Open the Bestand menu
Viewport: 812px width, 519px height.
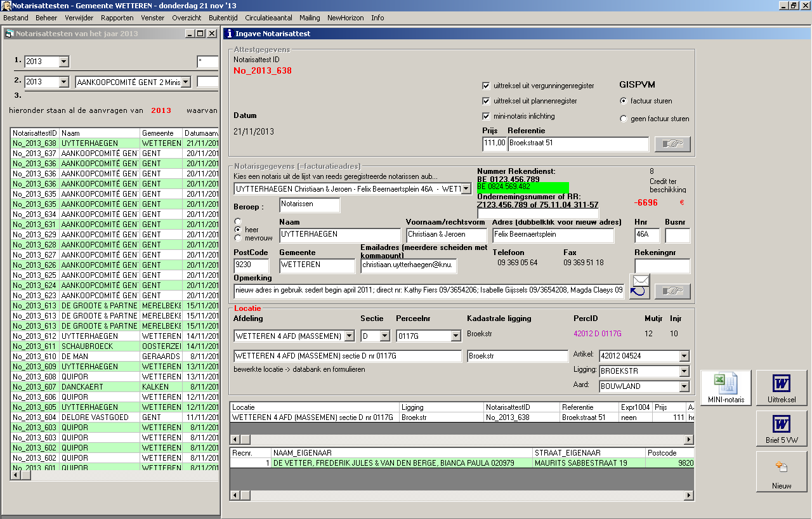(16, 18)
